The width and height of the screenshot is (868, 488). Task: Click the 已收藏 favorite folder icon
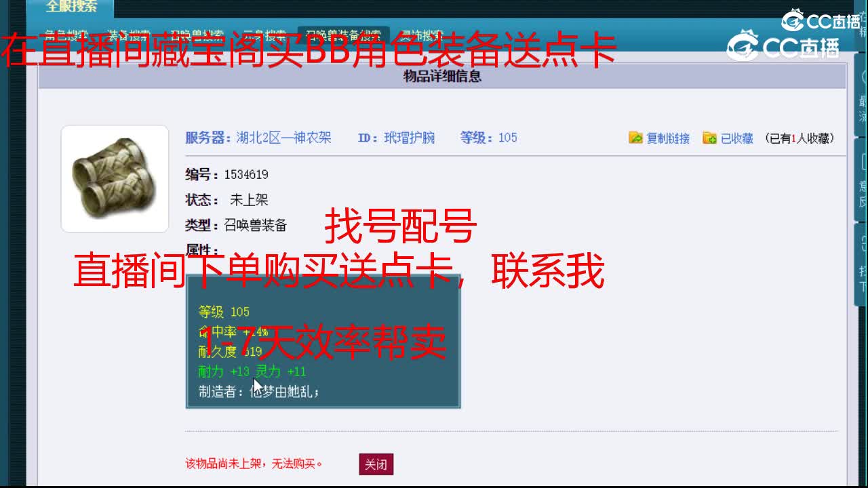709,137
